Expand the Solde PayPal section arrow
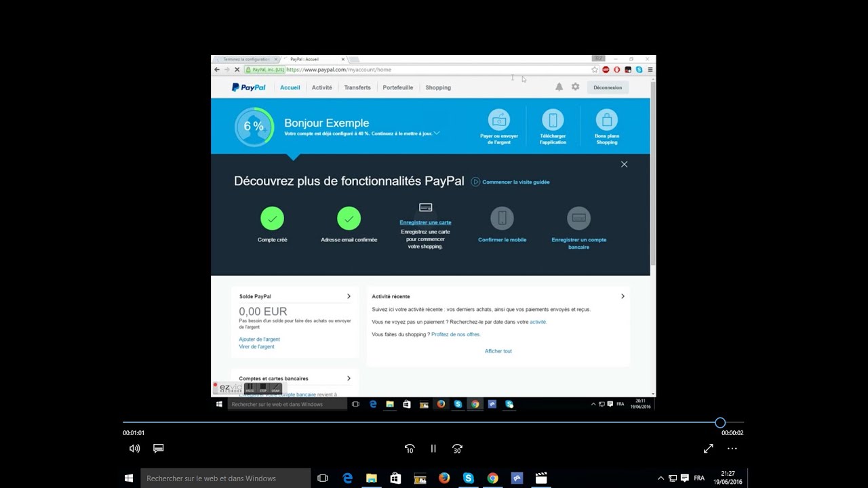Image resolution: width=868 pixels, height=488 pixels. click(x=349, y=296)
